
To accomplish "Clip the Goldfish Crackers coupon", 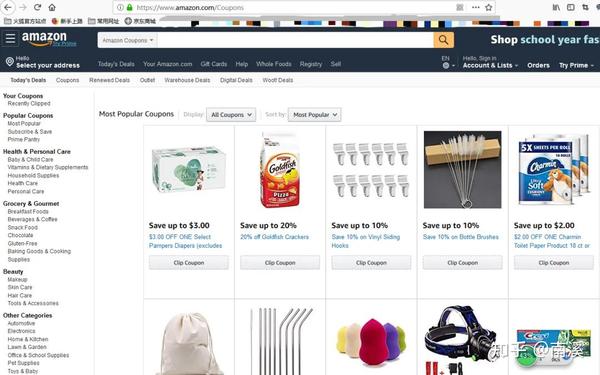I will (x=280, y=262).
